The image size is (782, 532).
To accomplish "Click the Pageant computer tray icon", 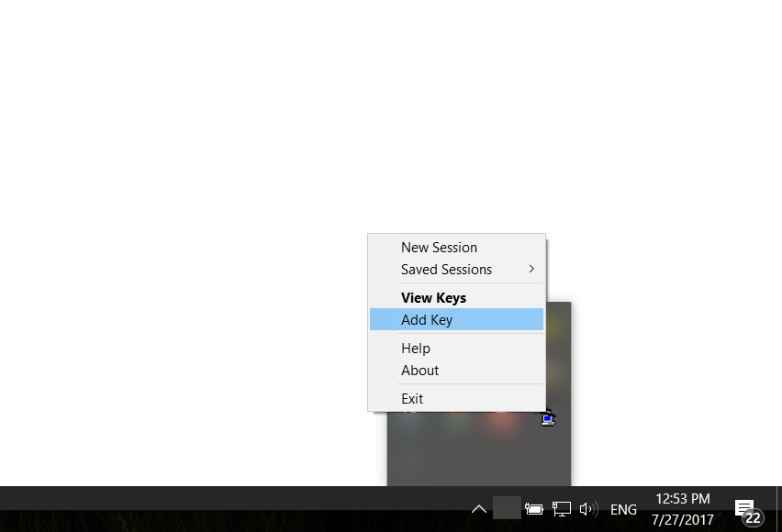I will point(548,419).
